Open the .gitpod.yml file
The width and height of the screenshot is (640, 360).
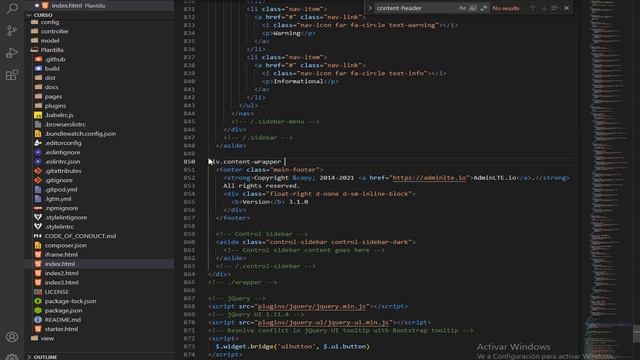[60, 189]
